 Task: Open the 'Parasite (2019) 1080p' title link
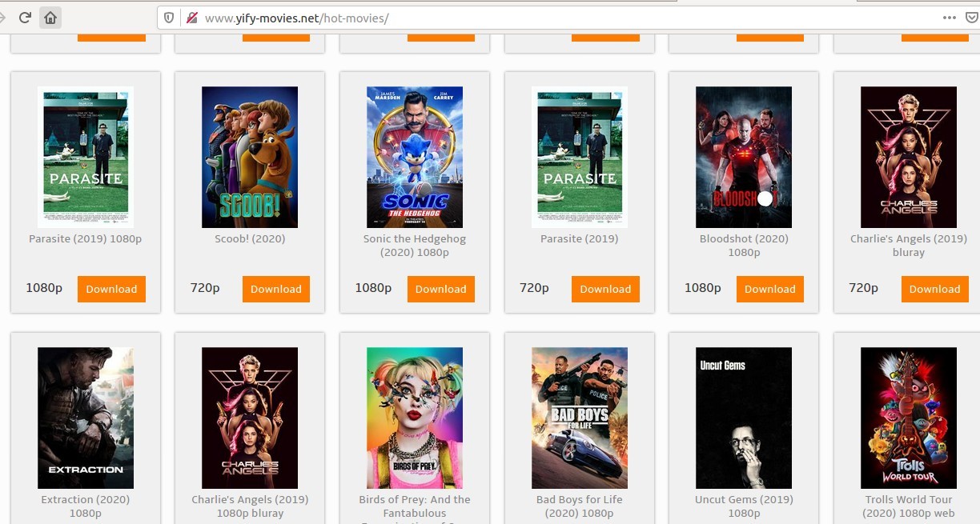tap(86, 238)
